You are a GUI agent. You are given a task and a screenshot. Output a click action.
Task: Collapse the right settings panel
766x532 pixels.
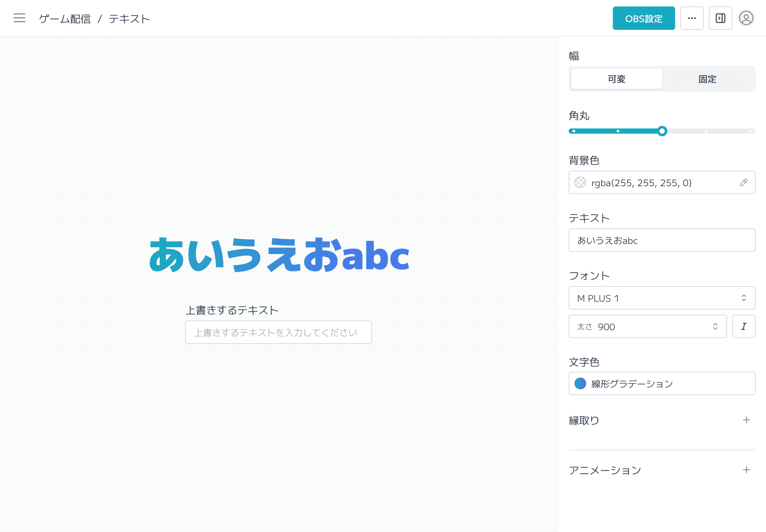[720, 18]
